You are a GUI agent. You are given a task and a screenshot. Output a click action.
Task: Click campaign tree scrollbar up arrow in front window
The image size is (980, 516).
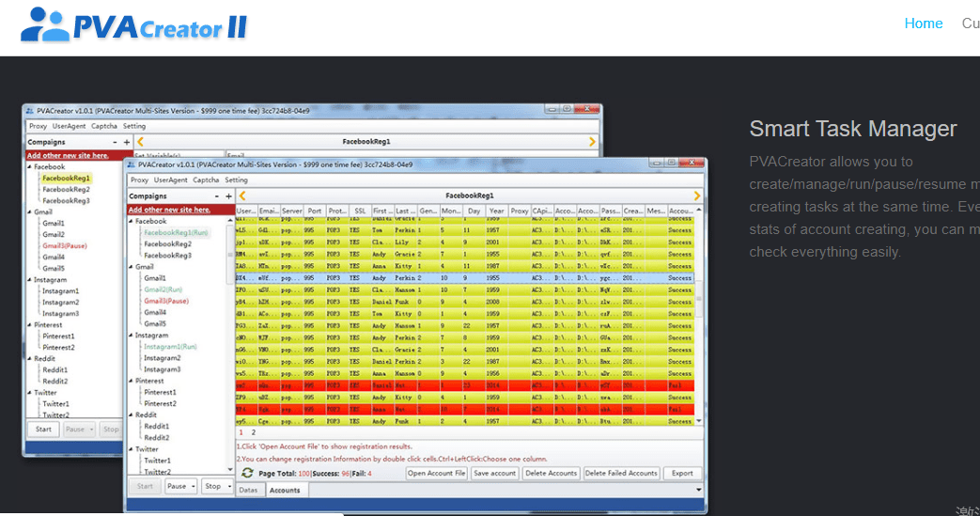tap(230, 221)
